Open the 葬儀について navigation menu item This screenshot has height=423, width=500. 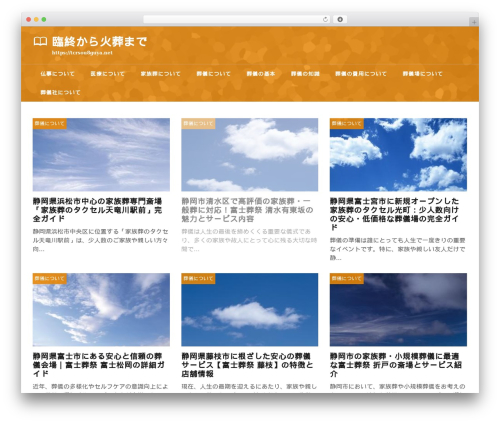click(213, 74)
